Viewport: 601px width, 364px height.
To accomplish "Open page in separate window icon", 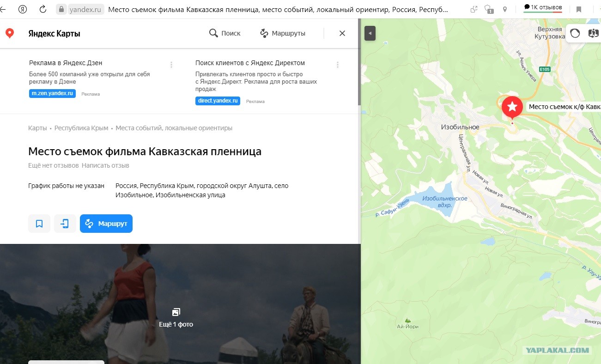I will (474, 9).
